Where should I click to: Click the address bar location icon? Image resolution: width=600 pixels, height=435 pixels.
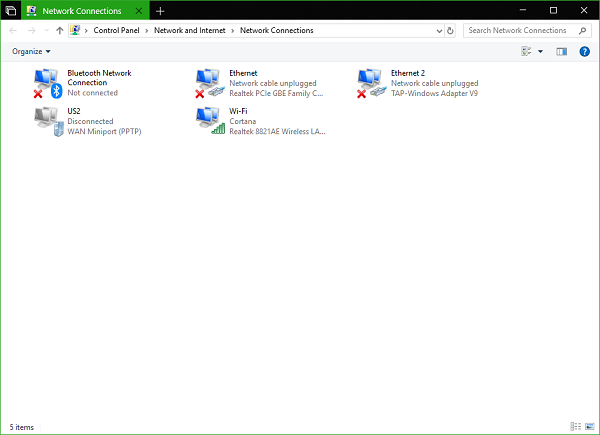click(x=75, y=30)
